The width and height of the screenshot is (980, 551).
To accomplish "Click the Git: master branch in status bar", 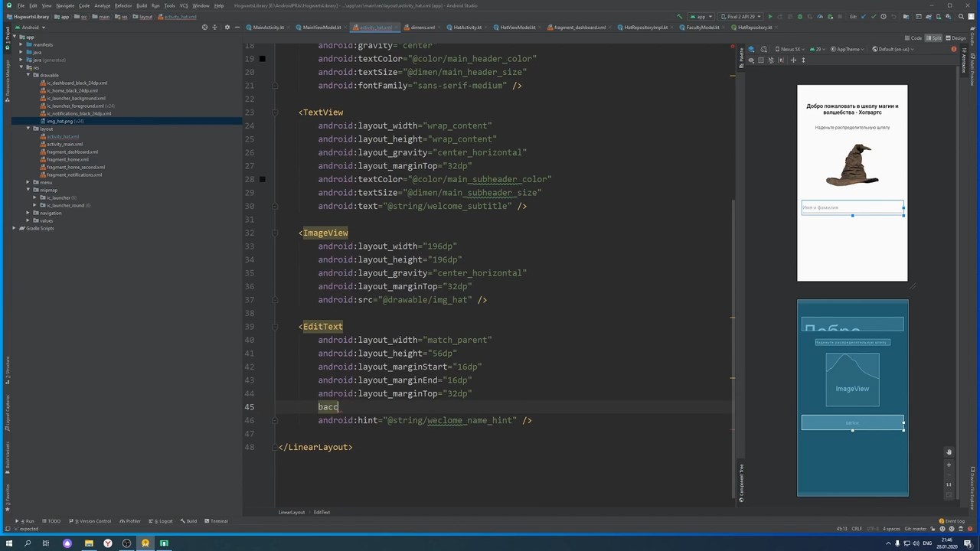I will tap(917, 529).
